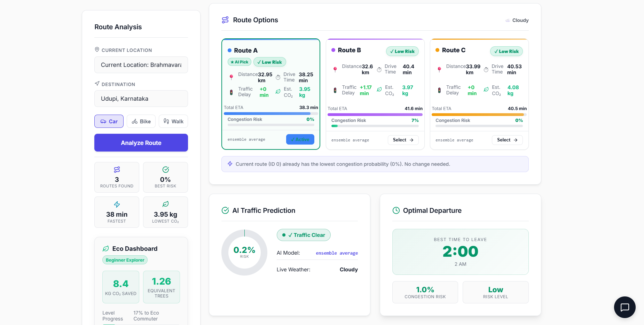This screenshot has height=325, width=644.
Task: Click the check icon above Best Risk
Action: [x=166, y=170]
